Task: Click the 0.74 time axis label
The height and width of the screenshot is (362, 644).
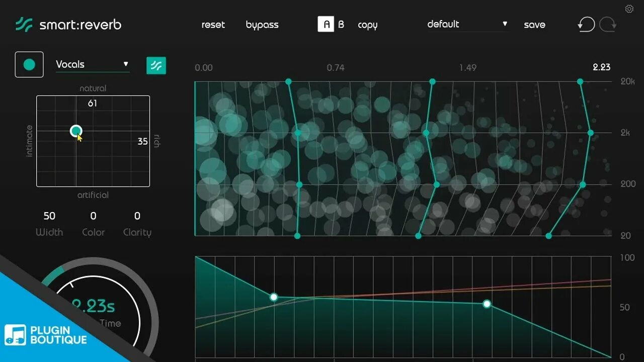Action: click(x=336, y=67)
